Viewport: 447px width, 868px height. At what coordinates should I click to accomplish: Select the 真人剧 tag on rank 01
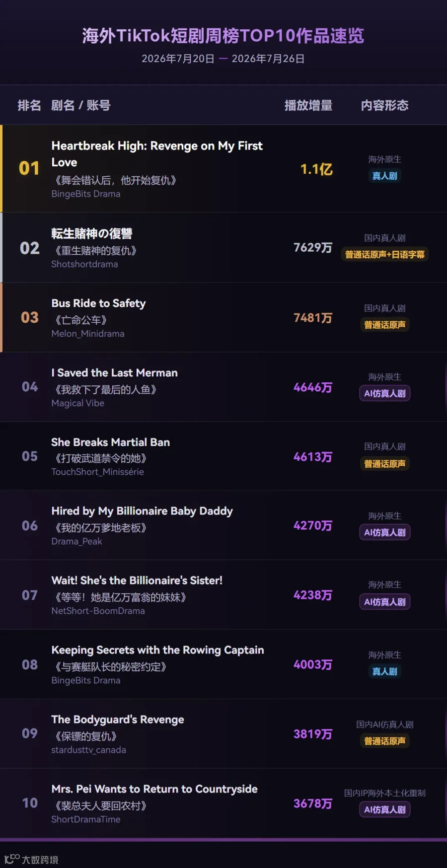(x=384, y=176)
